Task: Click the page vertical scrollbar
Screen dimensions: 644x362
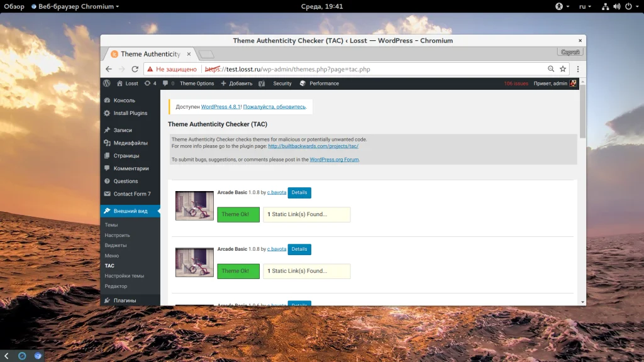Action: coord(583,112)
